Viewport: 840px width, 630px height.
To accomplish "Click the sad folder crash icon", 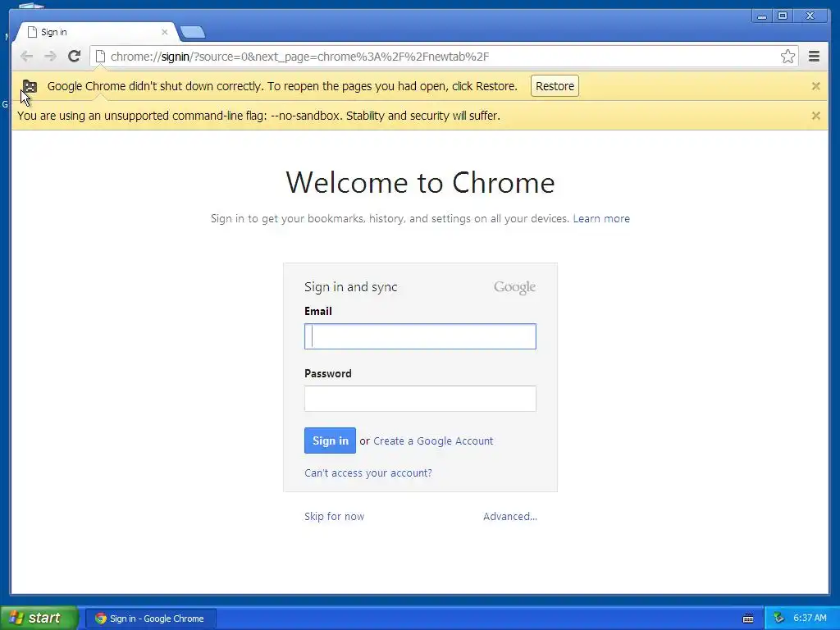I will coord(30,86).
